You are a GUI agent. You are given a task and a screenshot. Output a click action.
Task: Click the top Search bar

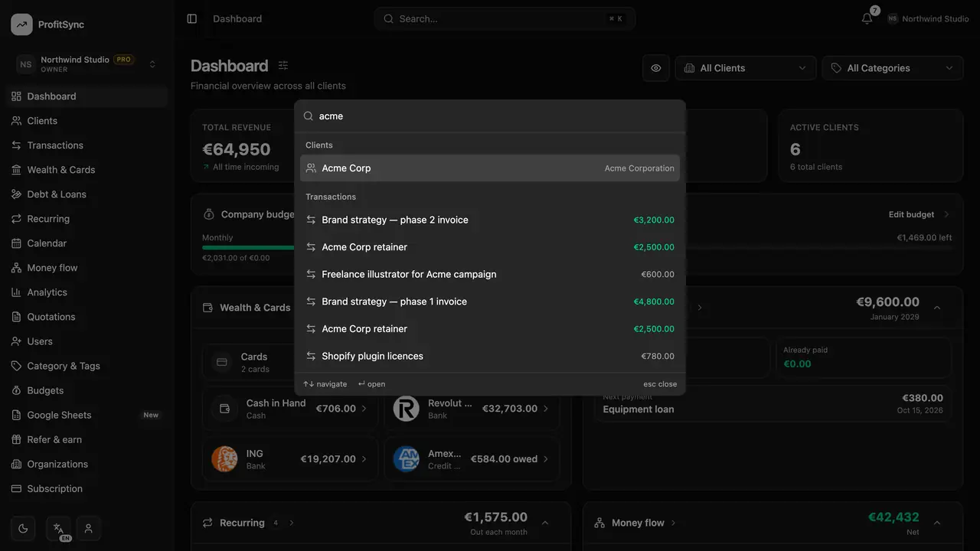coord(505,18)
